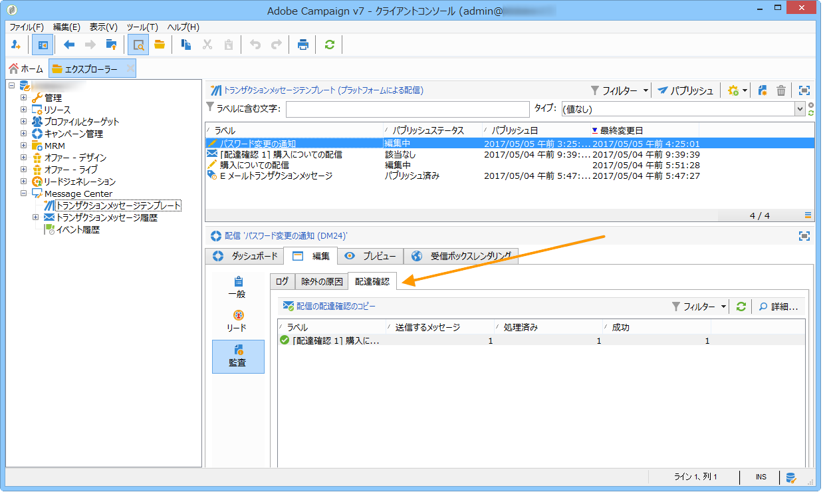This screenshot has width=831, height=504.
Task: Switch to the 除外の原因 sub-tab
Action: [322, 282]
